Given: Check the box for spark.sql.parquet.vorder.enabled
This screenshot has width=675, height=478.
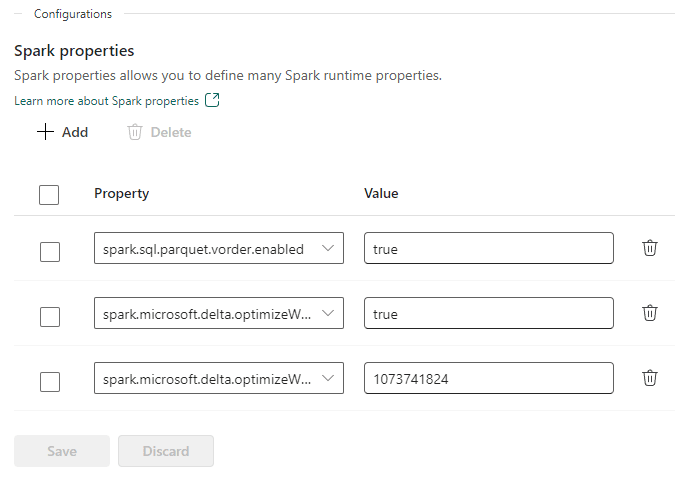Looking at the screenshot, I should [x=49, y=251].
